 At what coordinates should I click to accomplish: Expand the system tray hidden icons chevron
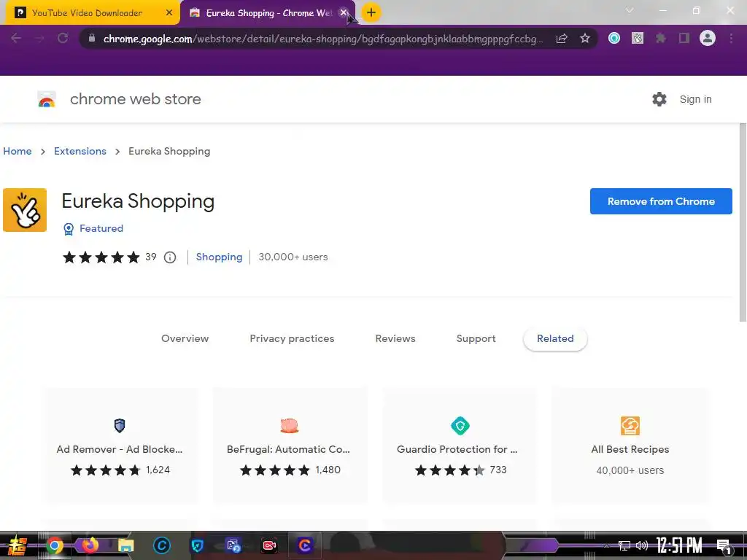point(606,545)
